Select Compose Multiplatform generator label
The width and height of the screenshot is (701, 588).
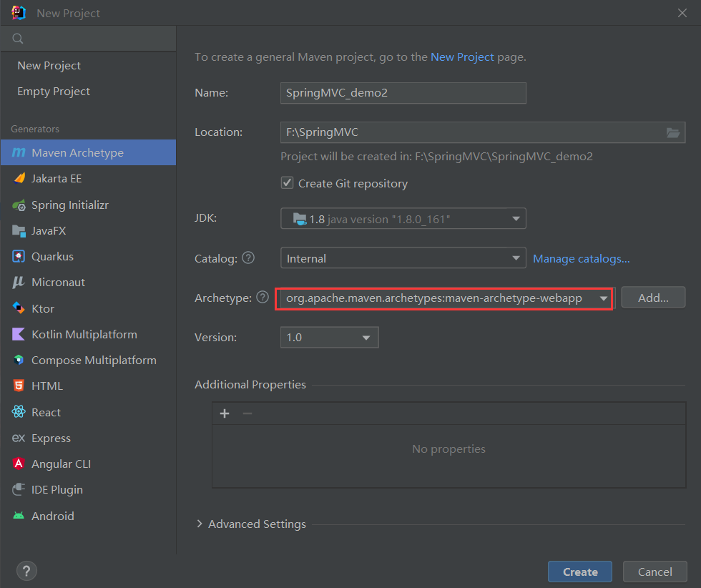coord(94,361)
